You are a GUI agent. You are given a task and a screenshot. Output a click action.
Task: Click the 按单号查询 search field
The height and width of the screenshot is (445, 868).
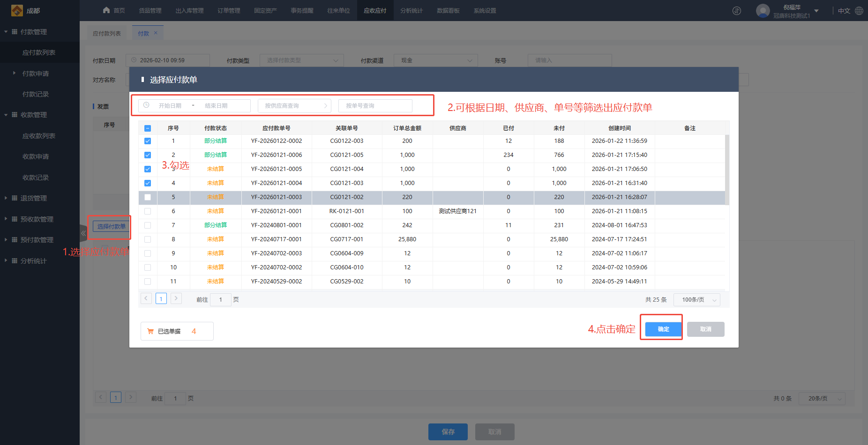tap(375, 106)
